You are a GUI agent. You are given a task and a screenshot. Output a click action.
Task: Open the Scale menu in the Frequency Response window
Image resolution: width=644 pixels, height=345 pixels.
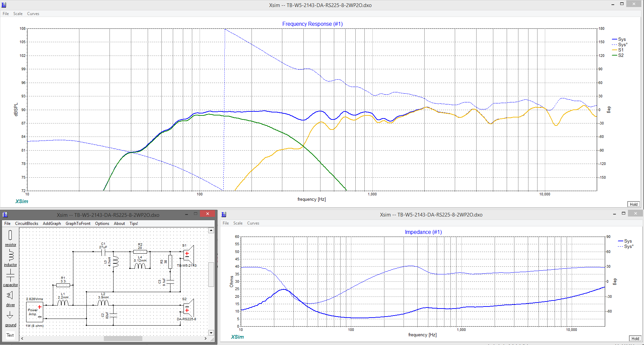point(18,14)
